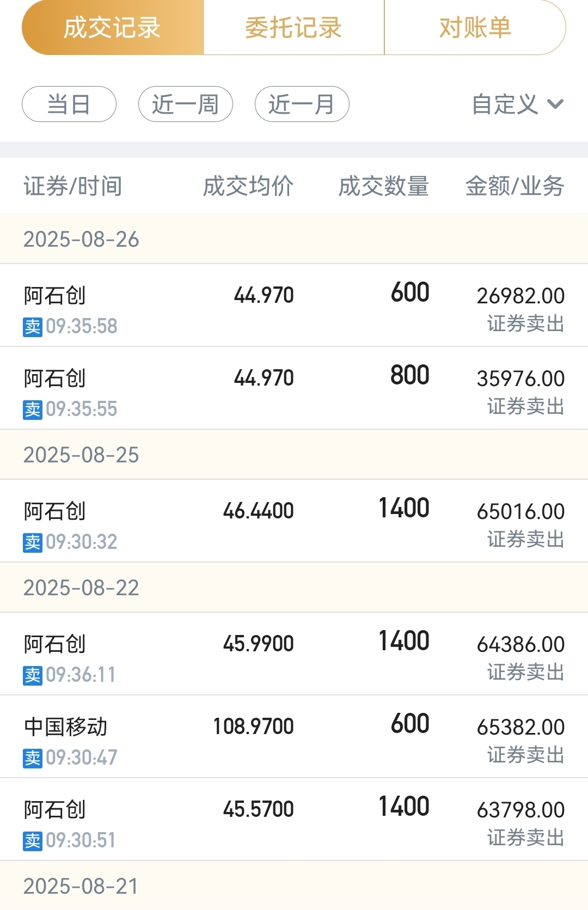
Task: Switch to the 对账单 tab
Action: 475,27
